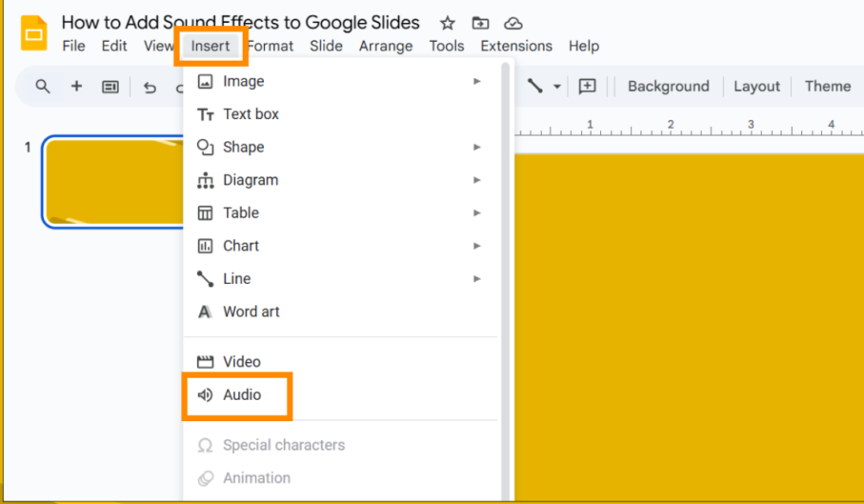Expand the Chart submenu
Screen dimensions: 864x504
(x=476, y=246)
